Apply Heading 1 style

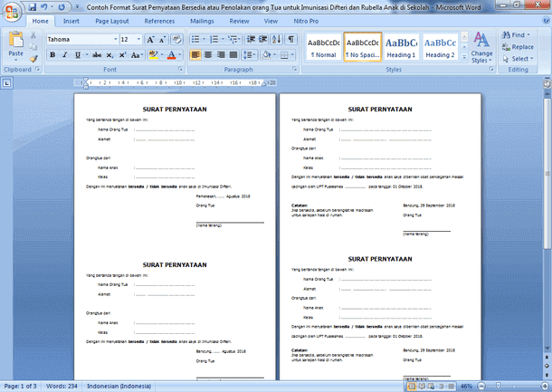pos(401,47)
